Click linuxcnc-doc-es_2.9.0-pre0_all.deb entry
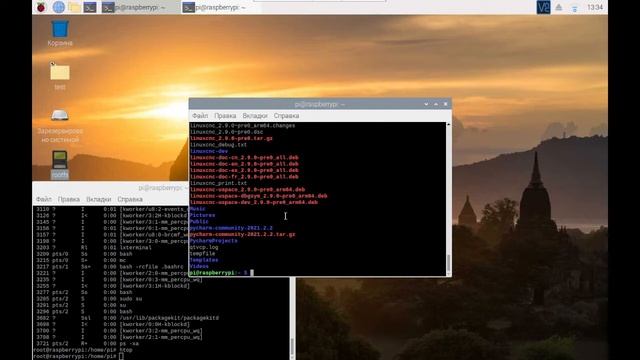 (x=244, y=170)
